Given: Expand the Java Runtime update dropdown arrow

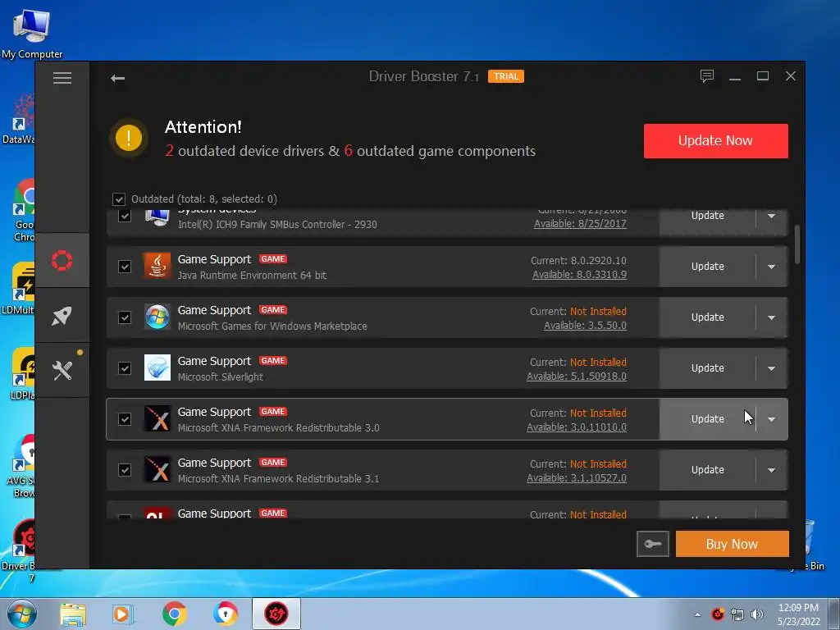Looking at the screenshot, I should tap(771, 267).
